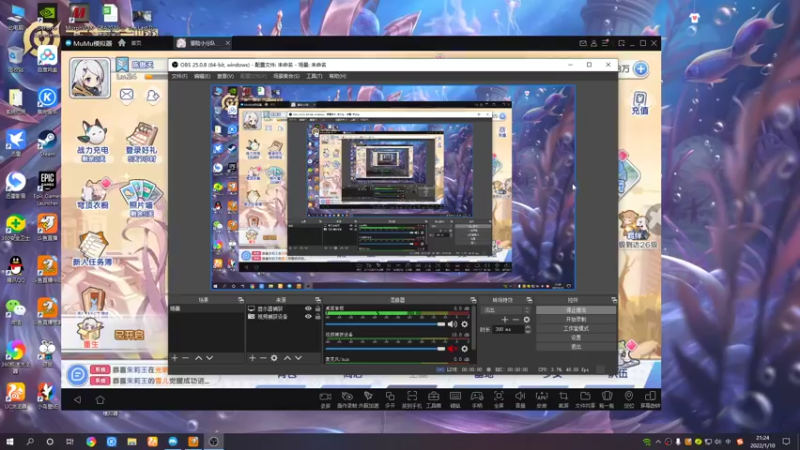The image size is (800, 450).
Task: Click MuMu home icon in title bar
Action: pos(121,43)
